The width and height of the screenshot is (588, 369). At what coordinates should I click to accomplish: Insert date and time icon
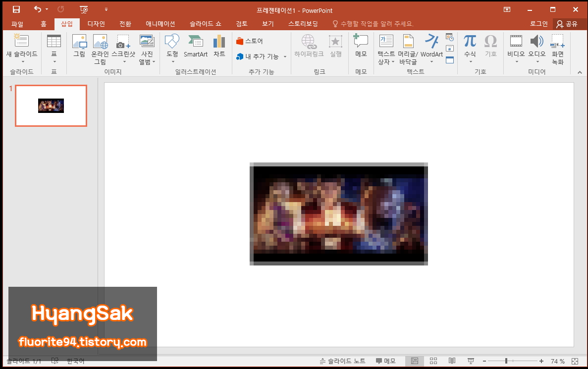[x=450, y=37]
